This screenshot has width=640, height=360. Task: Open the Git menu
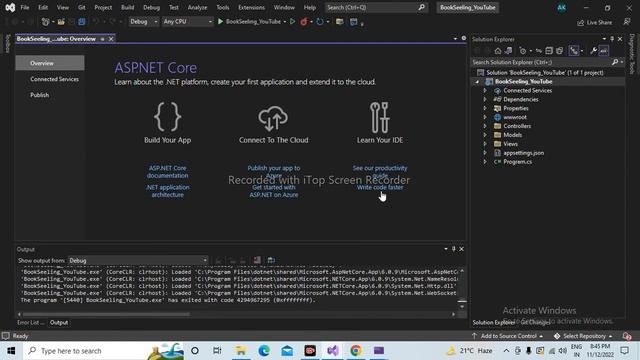click(x=82, y=7)
